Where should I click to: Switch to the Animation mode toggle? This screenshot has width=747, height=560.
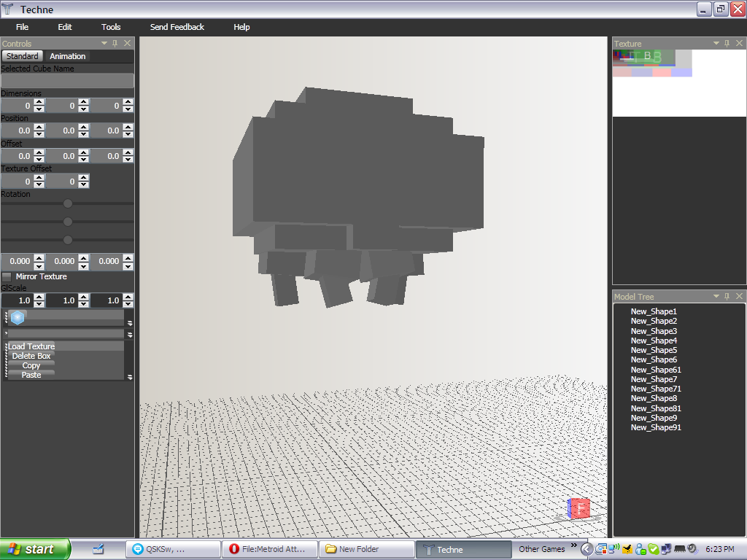tap(67, 56)
